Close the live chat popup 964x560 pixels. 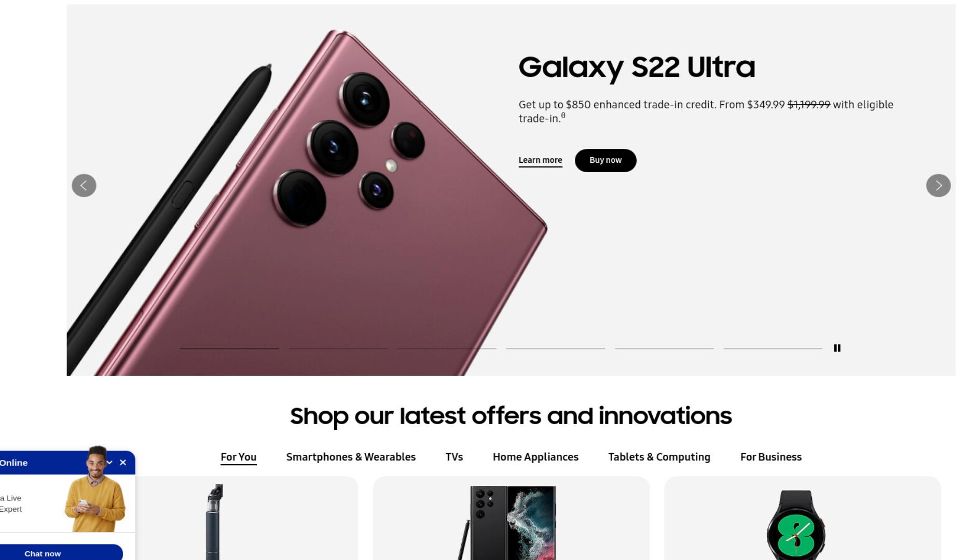[123, 463]
